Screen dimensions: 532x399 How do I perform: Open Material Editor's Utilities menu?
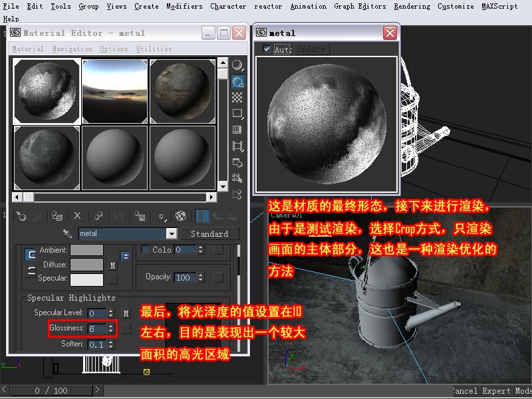154,49
